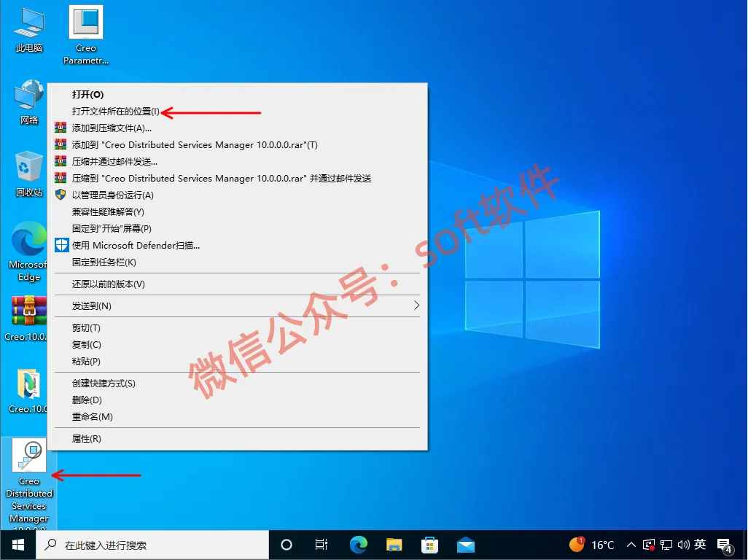
Task: Select the 网络 desktop icon
Action: (x=29, y=102)
